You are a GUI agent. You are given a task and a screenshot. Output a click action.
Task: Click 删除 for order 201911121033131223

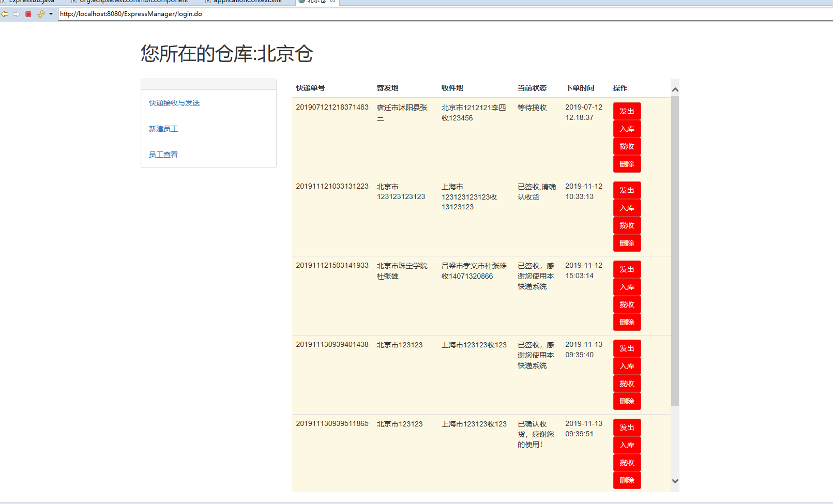point(627,242)
